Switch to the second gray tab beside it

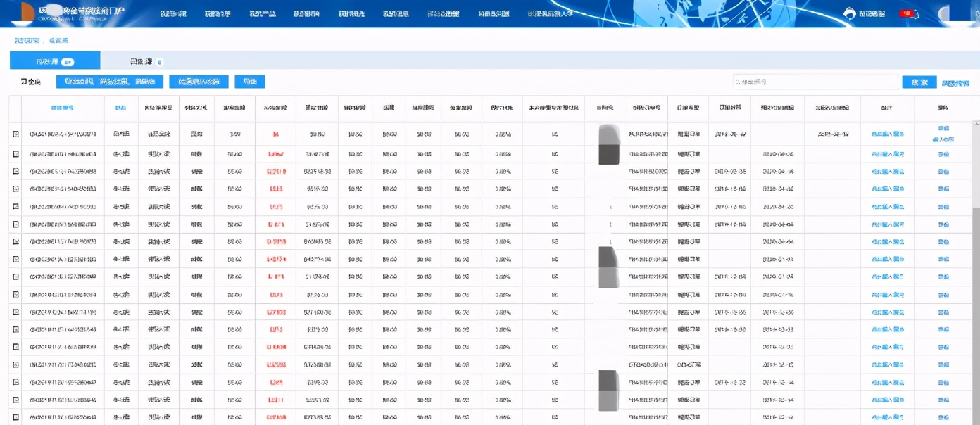(141, 61)
